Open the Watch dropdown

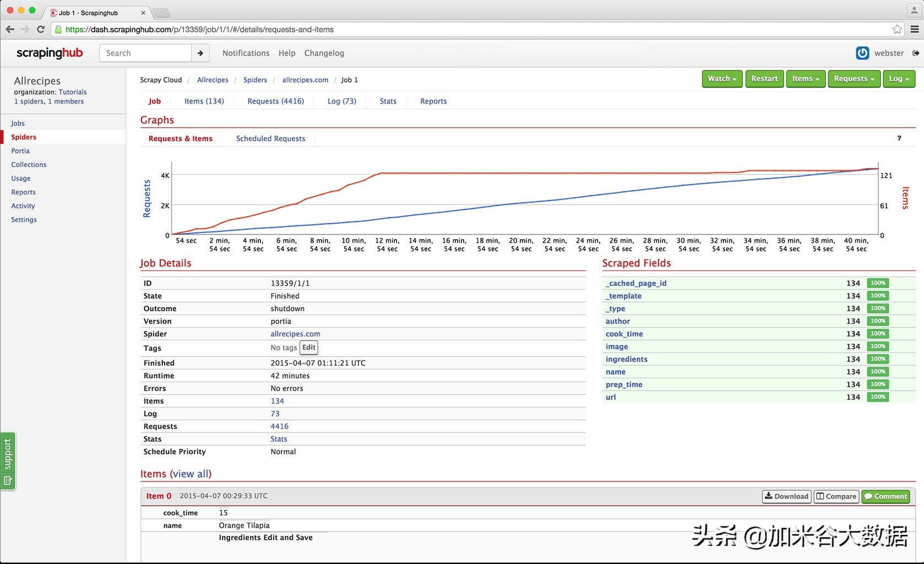(722, 79)
